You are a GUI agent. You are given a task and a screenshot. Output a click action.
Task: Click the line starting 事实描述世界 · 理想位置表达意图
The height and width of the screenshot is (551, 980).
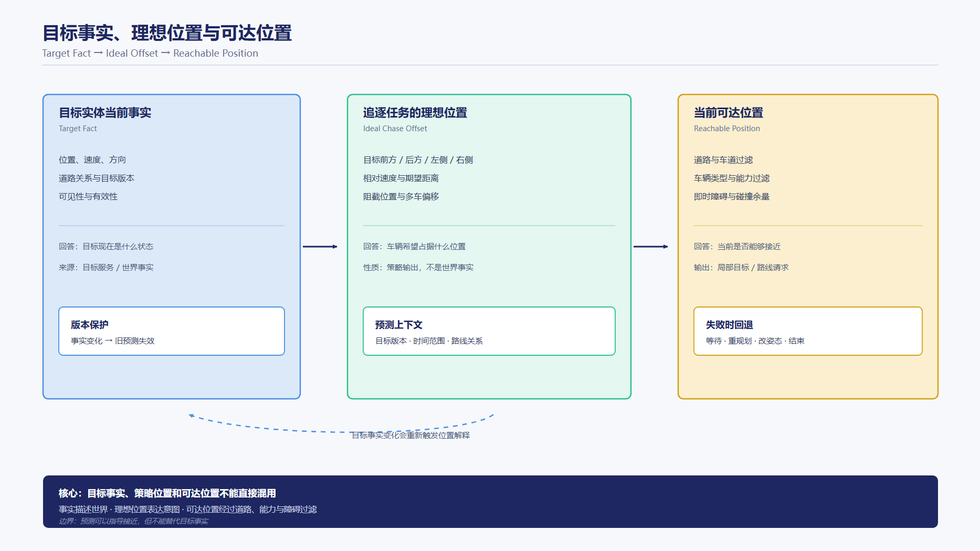[188, 509]
